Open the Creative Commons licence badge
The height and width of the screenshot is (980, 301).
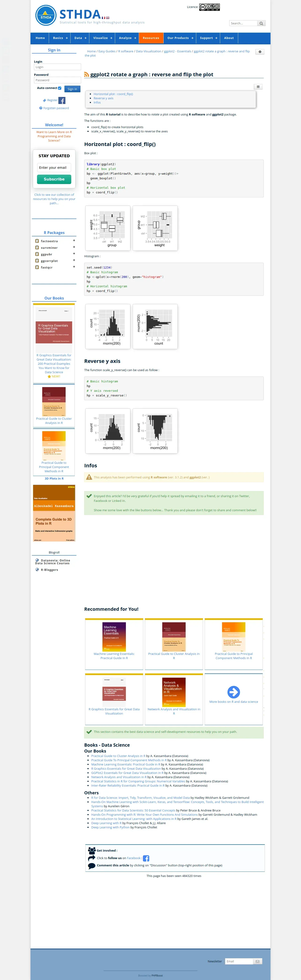coord(209,7)
